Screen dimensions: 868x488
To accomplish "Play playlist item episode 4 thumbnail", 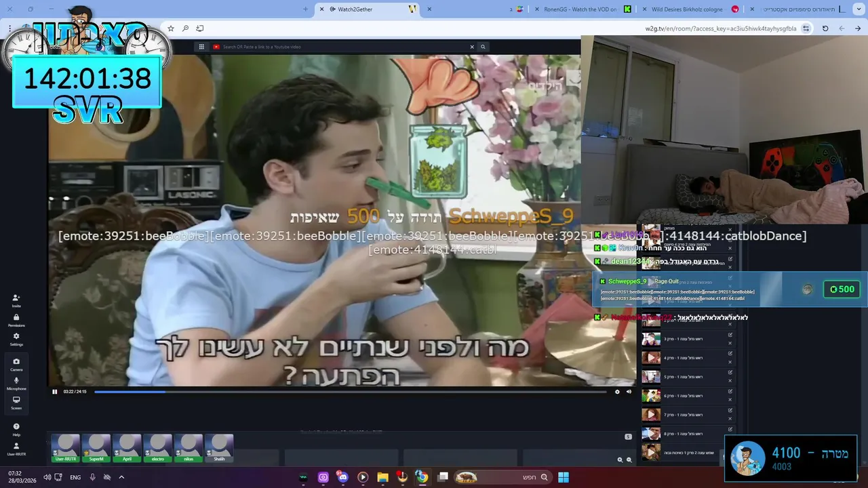I will [651, 358].
